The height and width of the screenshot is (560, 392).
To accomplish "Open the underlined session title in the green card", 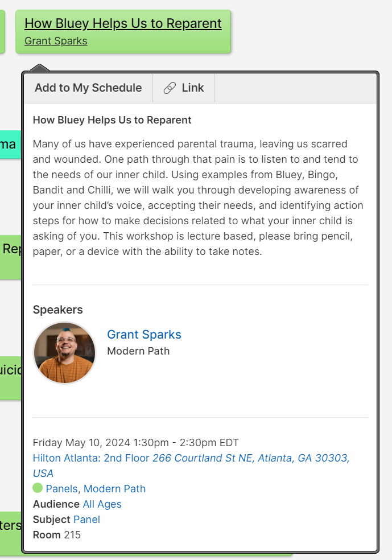I will (x=123, y=23).
